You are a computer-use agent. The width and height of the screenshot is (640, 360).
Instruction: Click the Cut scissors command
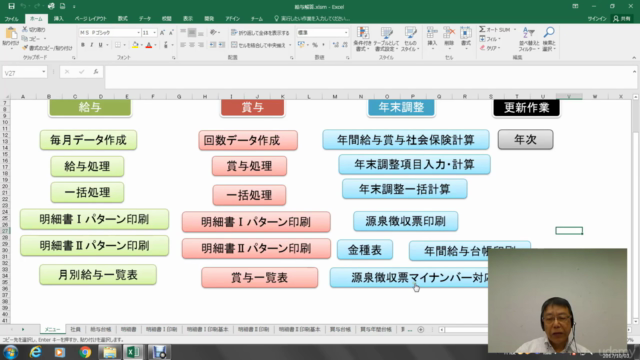click(33, 29)
